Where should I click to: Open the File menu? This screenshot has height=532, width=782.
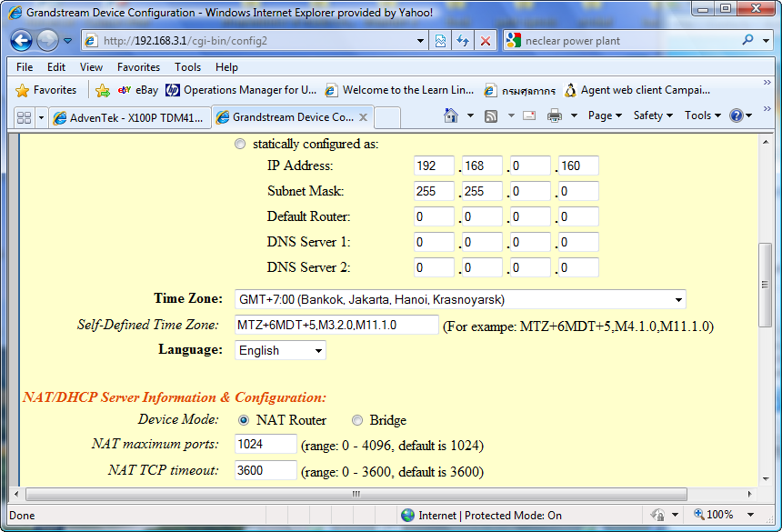pos(25,66)
